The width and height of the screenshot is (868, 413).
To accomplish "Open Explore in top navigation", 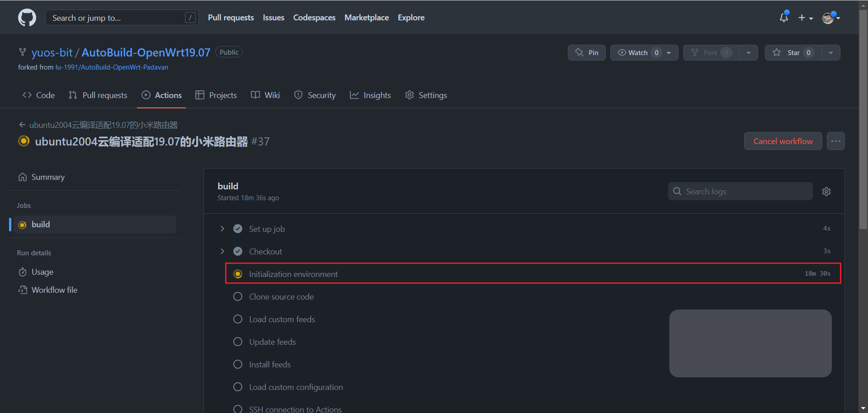I will pyautogui.click(x=411, y=18).
